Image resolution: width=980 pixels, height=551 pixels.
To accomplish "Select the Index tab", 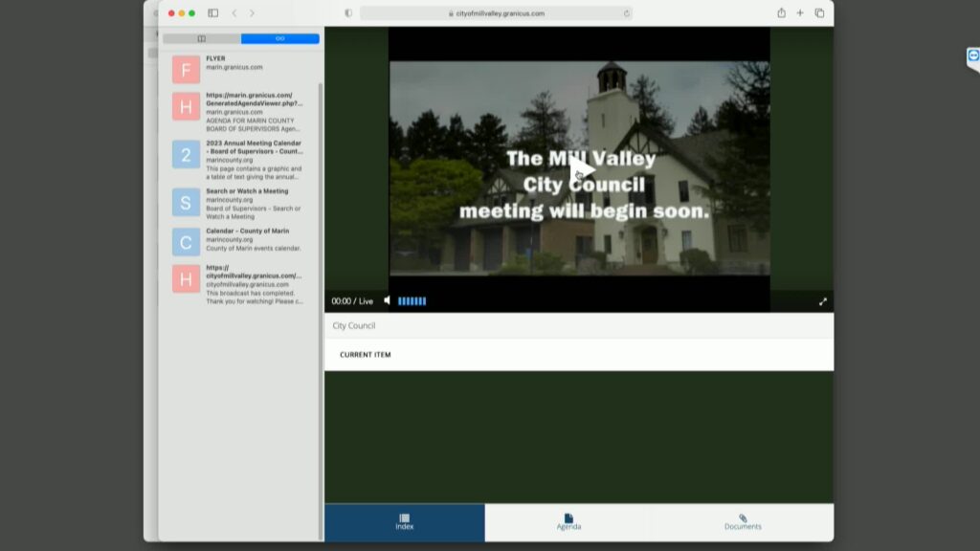I will [405, 522].
